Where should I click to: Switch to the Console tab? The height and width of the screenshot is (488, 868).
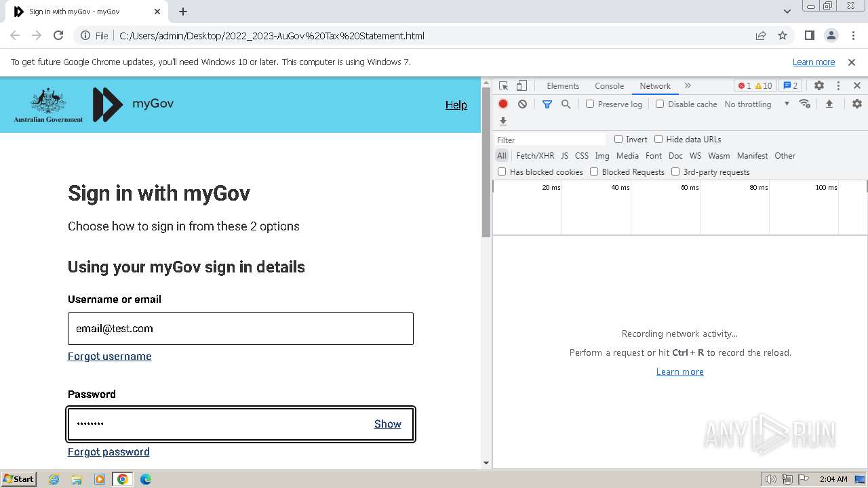pos(609,85)
